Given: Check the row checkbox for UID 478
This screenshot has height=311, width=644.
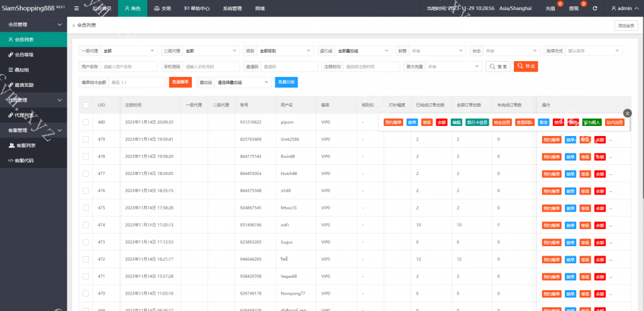Looking at the screenshot, I should 86,156.
